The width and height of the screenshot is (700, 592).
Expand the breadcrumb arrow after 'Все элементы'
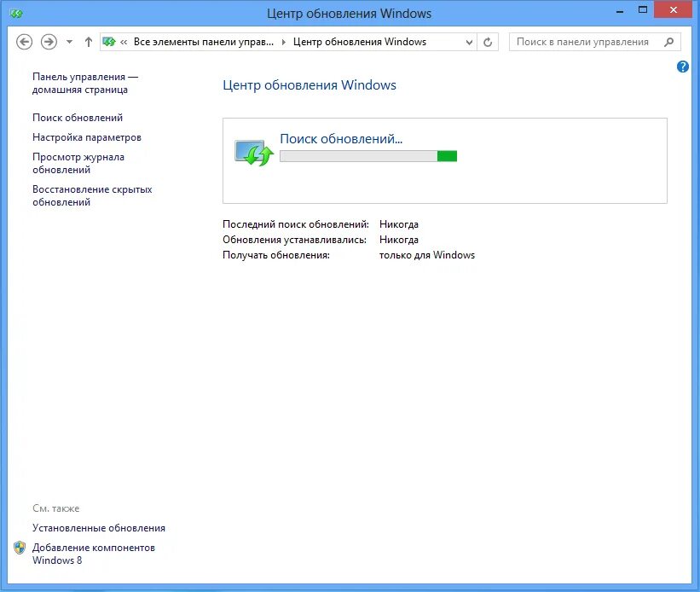click(283, 42)
